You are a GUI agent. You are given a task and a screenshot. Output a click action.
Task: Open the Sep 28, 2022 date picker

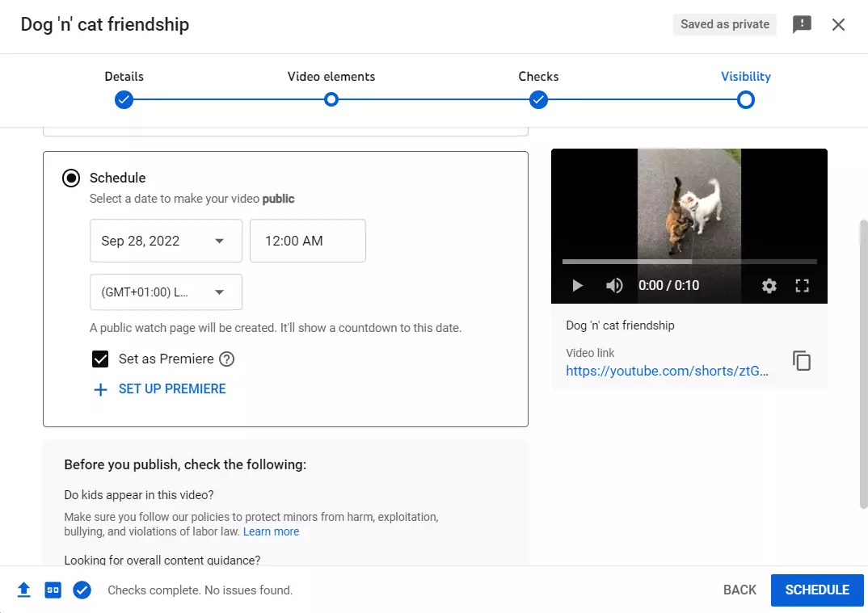click(166, 240)
